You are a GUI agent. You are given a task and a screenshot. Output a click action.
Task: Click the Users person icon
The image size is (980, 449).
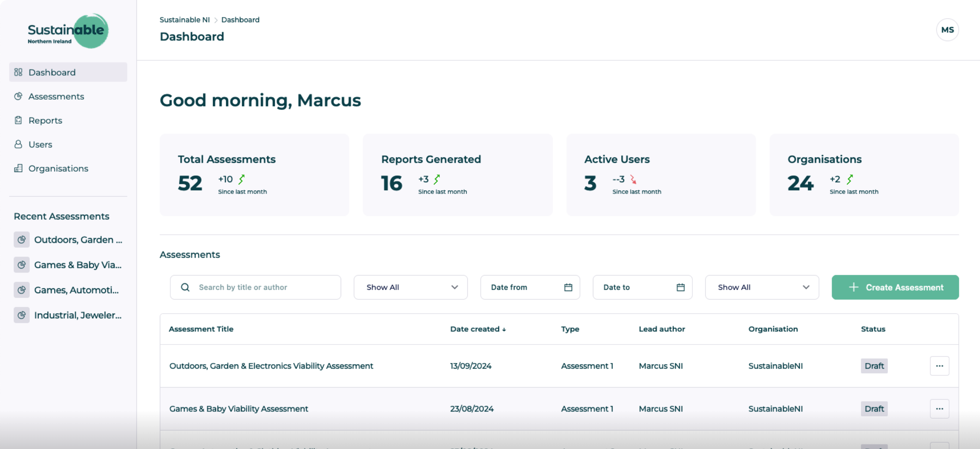(x=18, y=145)
